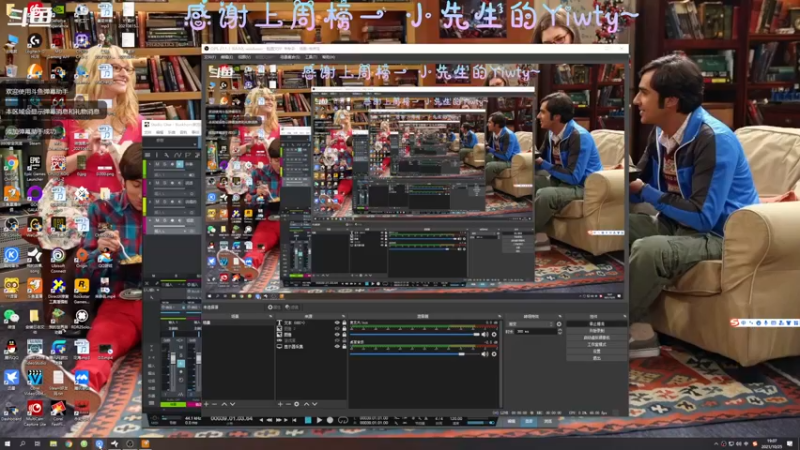Remove the selected scene in OBS Scenes

pos(215,404)
